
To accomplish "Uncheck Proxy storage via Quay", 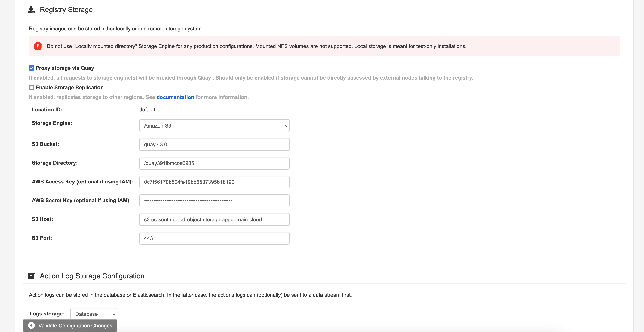I will (x=32, y=68).
